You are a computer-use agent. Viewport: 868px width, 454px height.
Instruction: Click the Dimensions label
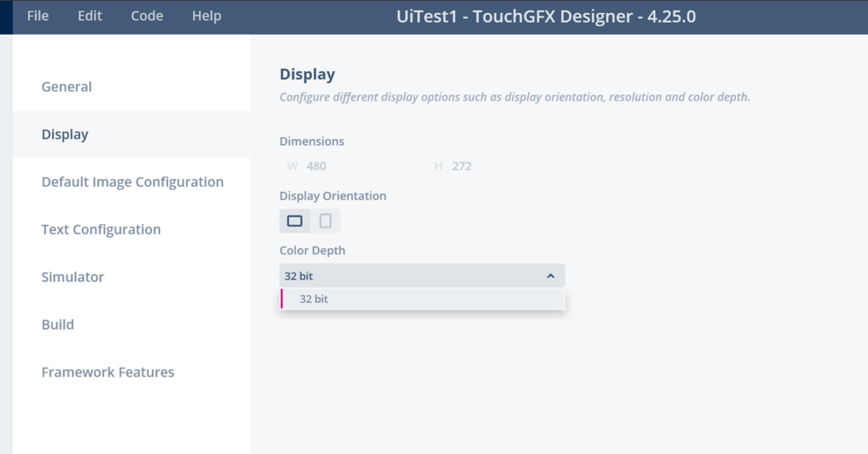pos(312,141)
